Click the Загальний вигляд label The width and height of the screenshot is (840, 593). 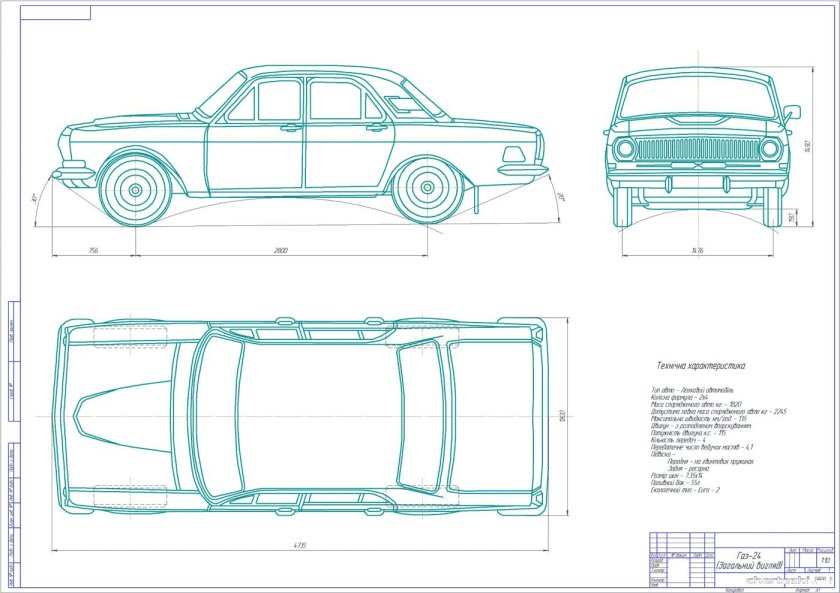tap(749, 567)
